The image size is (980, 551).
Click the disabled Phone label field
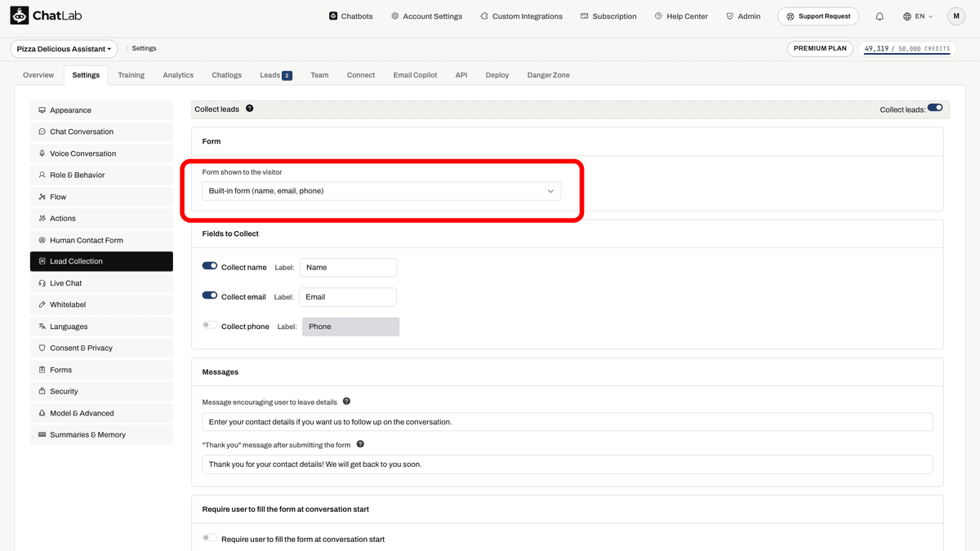(351, 327)
